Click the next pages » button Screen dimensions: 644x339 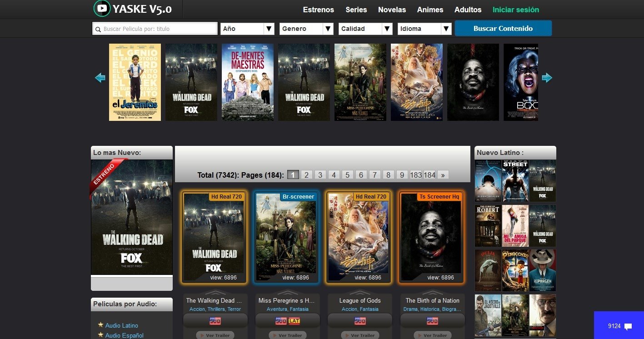(x=443, y=175)
